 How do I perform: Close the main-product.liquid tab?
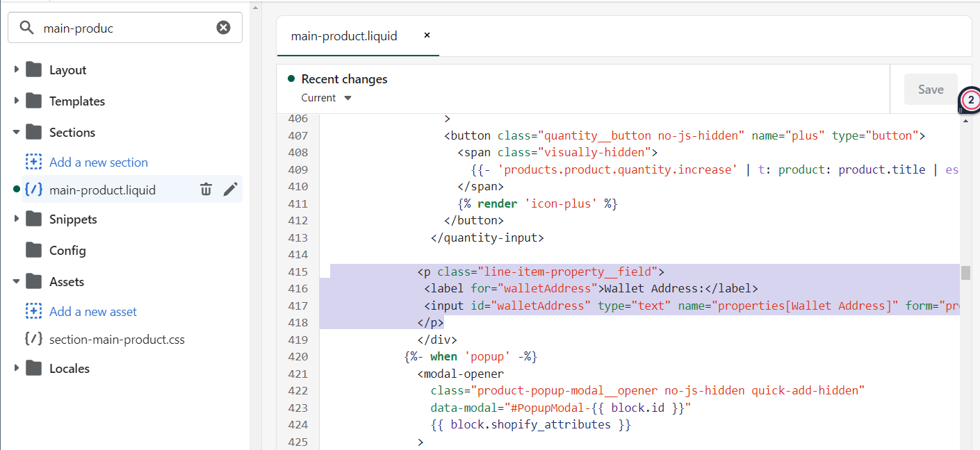pos(427,35)
